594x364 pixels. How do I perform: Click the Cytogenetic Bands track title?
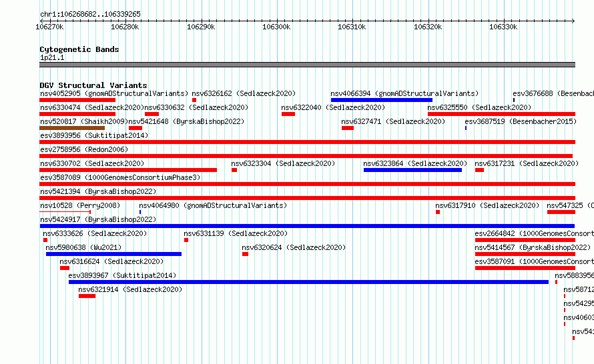(79, 49)
